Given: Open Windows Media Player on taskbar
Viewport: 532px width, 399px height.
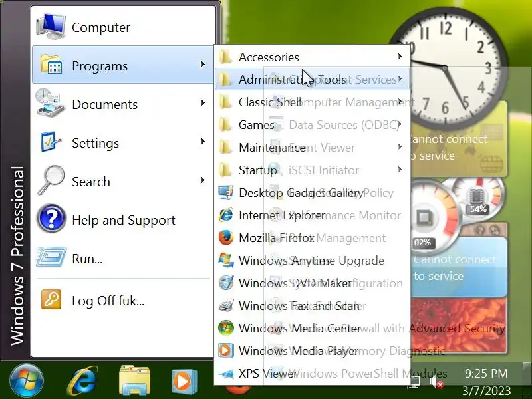Looking at the screenshot, I should [184, 382].
